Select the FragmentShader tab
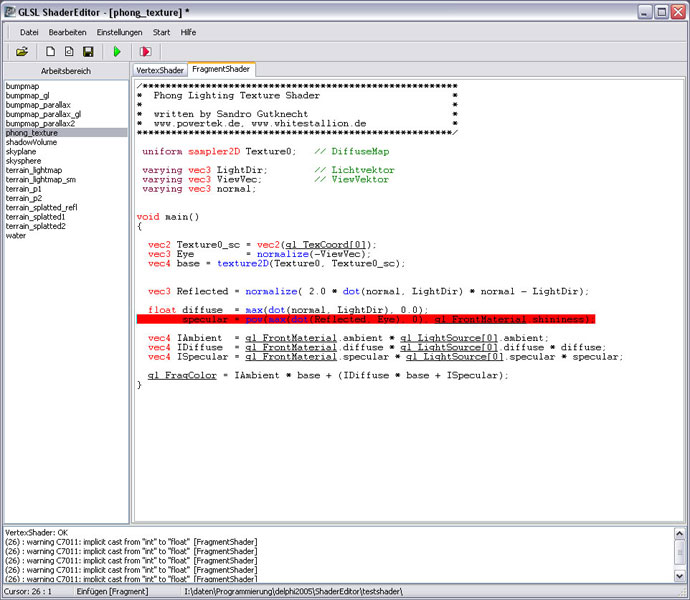The image size is (690, 600). pos(222,70)
